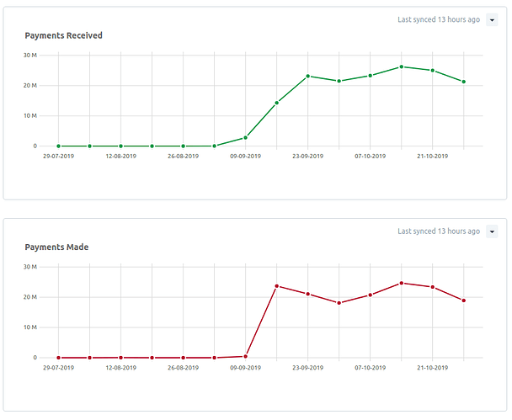The image size is (512, 420).
Task: Select the green data point at 23-09-2019
Action: pos(308,76)
